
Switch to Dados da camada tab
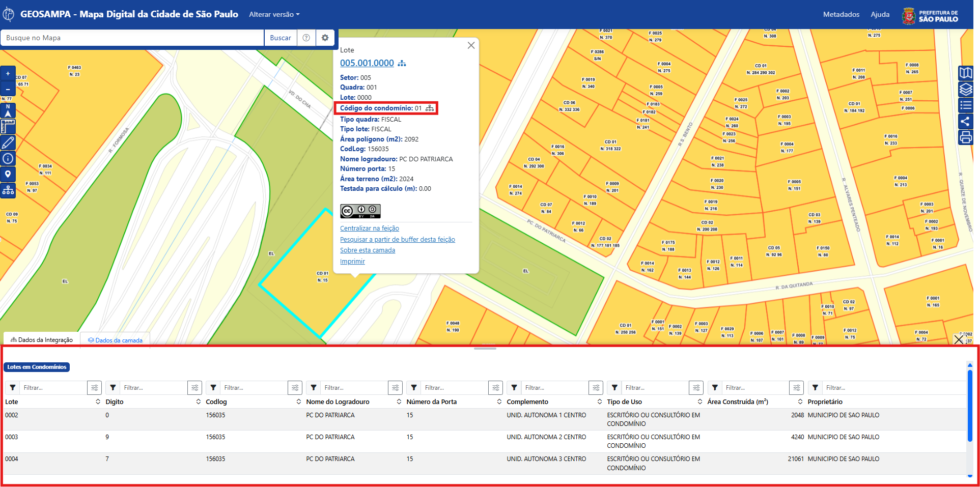115,340
